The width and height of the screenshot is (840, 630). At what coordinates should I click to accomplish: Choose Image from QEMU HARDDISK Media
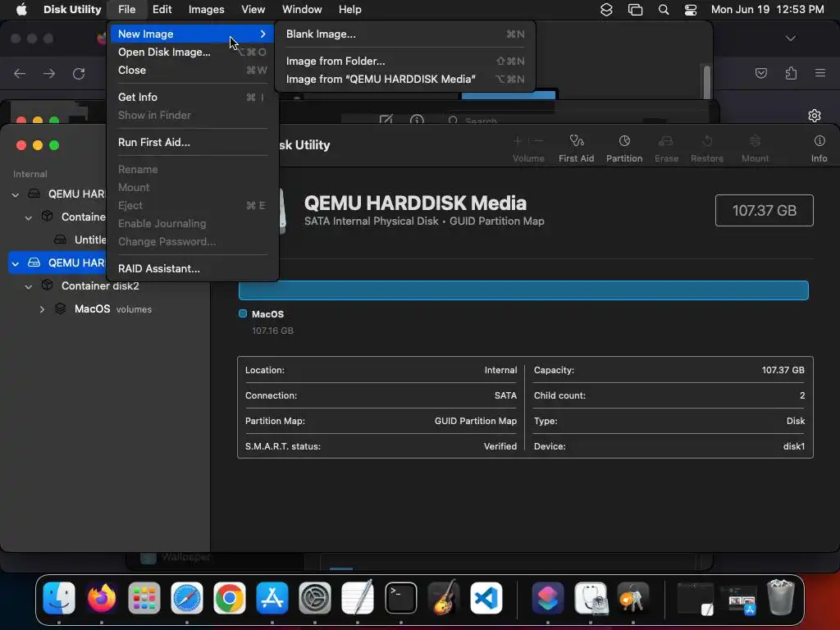404,80
